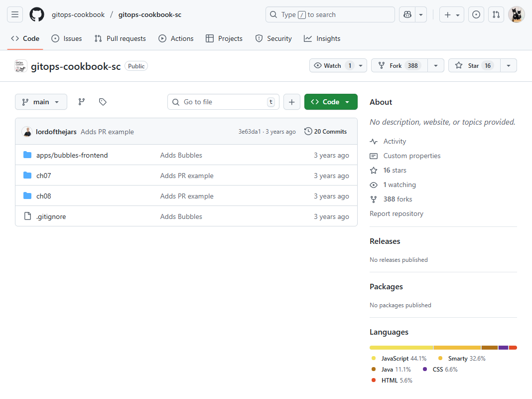Filter by Smarty 32.6% language
This screenshot has width=532, height=399.
462,359
